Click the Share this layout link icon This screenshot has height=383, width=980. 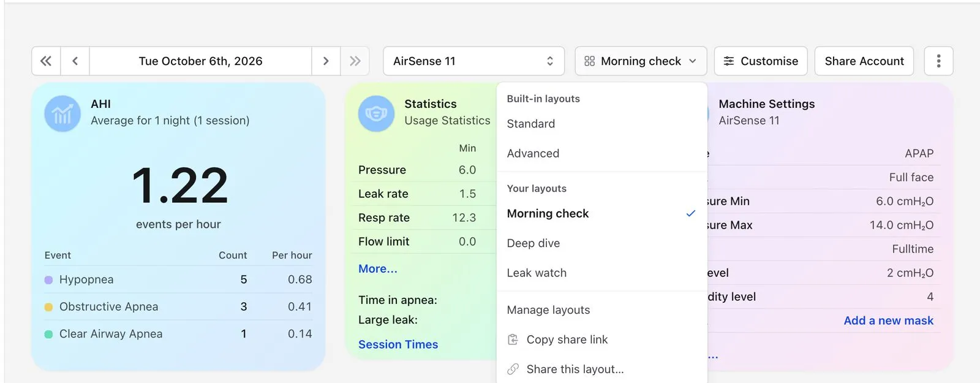[513, 369]
